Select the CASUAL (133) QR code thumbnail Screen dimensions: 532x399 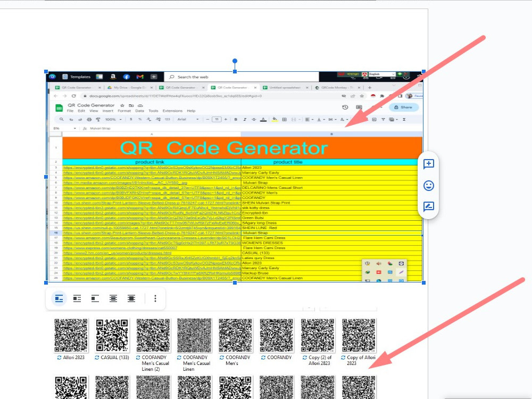point(112,335)
